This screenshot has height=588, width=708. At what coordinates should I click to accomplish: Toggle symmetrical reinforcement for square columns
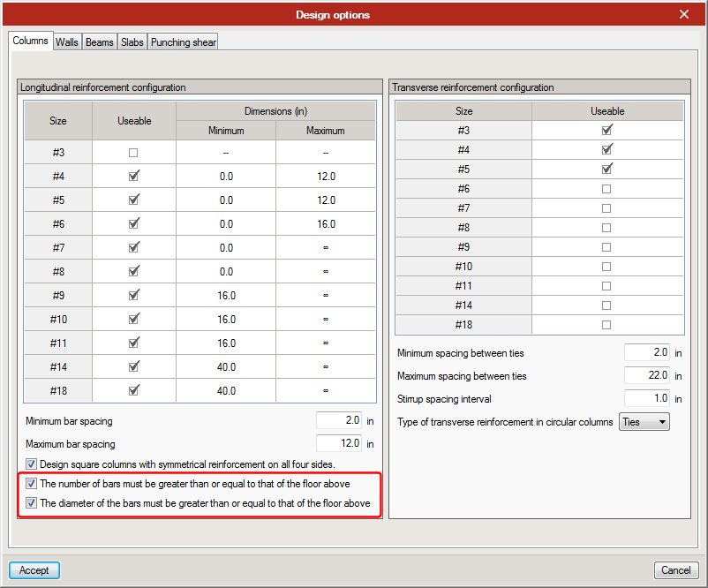click(32, 464)
